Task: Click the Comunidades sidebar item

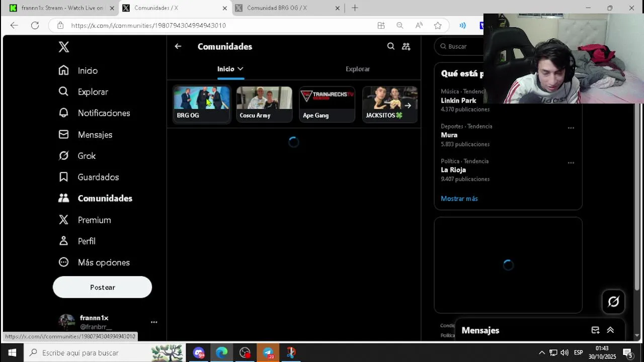Action: click(95, 198)
